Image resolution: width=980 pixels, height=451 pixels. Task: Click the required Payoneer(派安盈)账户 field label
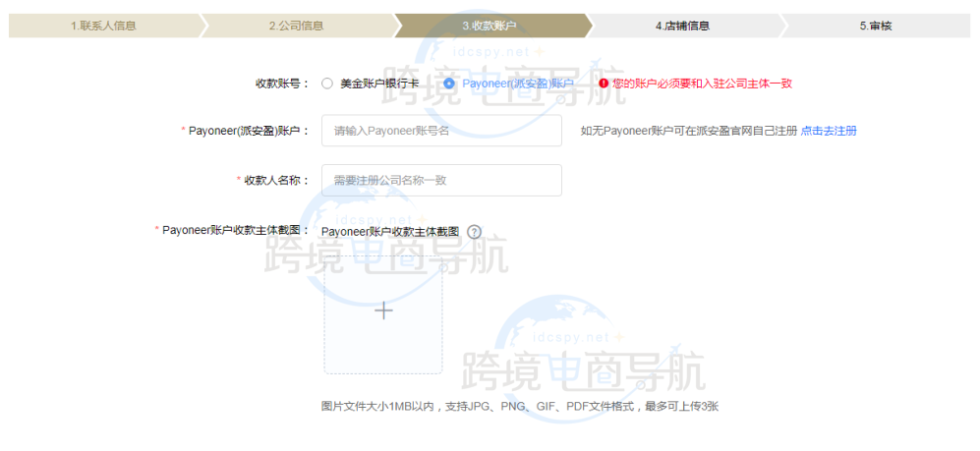(246, 131)
